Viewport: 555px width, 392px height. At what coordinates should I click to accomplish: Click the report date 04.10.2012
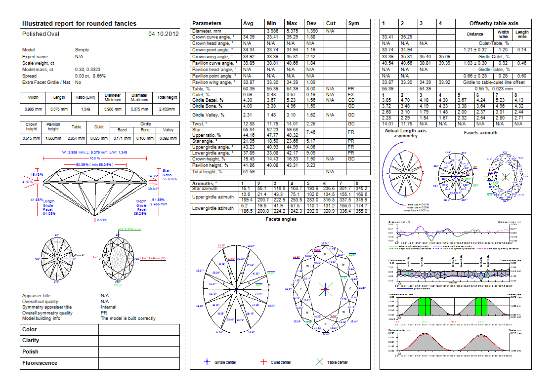163,34
